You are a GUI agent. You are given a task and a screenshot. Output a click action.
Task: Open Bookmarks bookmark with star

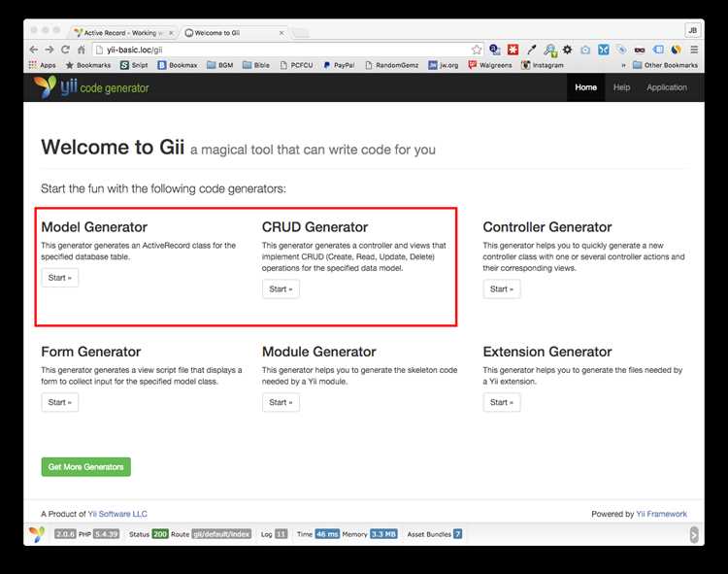[88, 65]
